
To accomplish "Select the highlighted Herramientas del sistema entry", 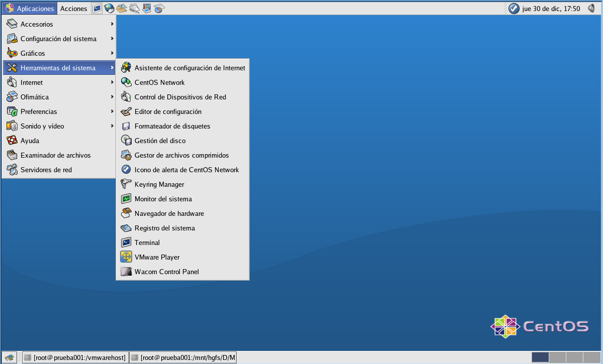I will click(59, 68).
